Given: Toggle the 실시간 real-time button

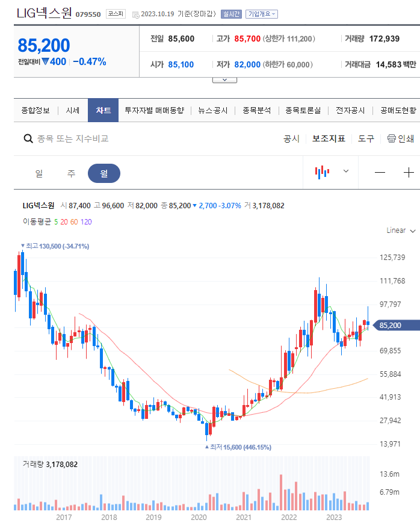Looking at the screenshot, I should [x=231, y=14].
